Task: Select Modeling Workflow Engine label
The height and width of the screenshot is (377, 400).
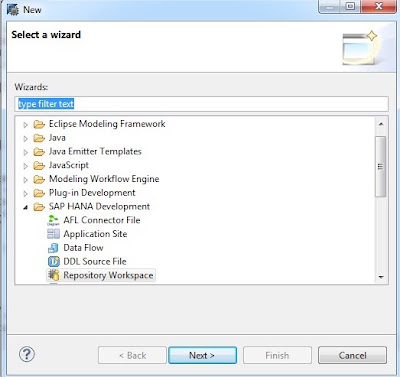Action: coord(104,179)
